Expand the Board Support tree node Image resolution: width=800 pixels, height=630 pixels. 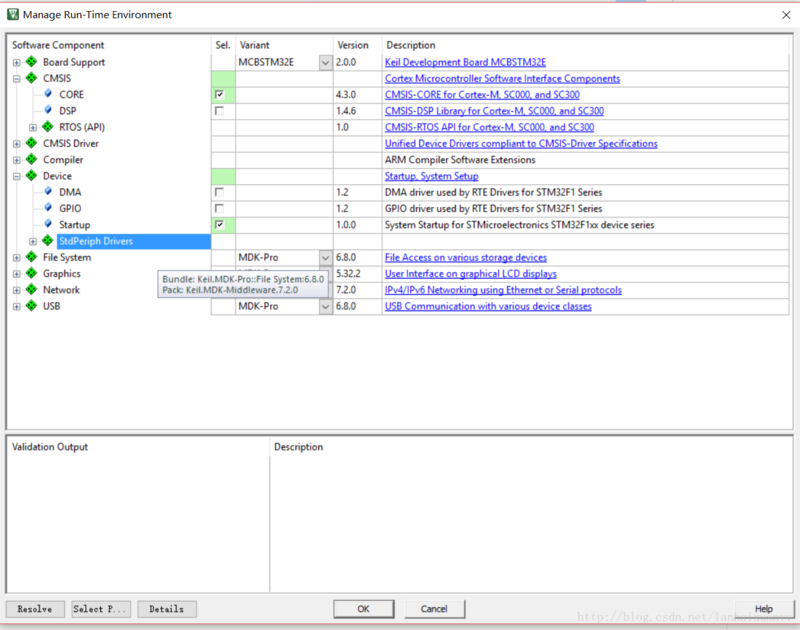coord(17,63)
